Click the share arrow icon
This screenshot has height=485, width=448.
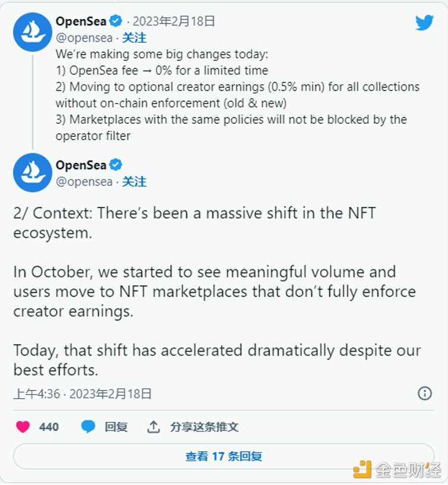point(153,427)
